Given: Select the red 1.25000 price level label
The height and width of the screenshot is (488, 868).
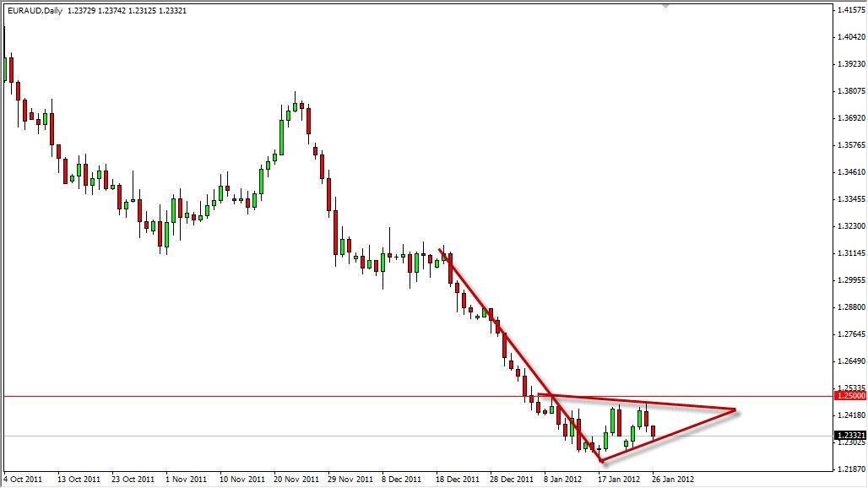Looking at the screenshot, I should click(850, 396).
